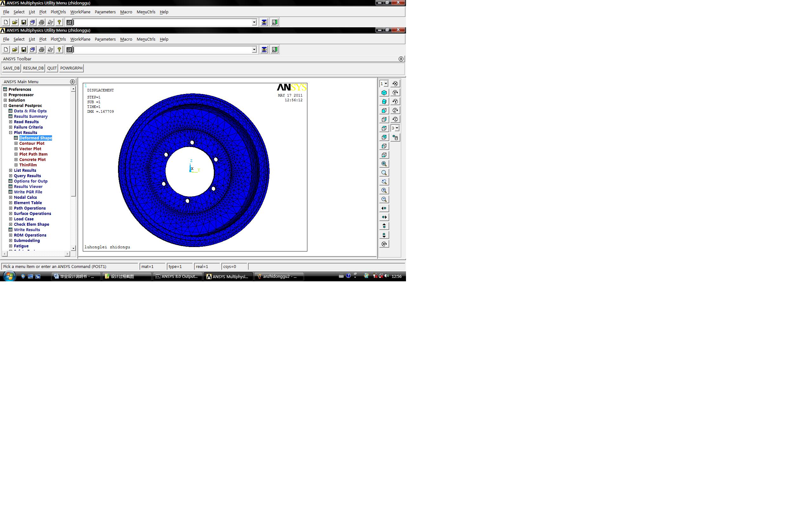Pan the model down

point(384,235)
